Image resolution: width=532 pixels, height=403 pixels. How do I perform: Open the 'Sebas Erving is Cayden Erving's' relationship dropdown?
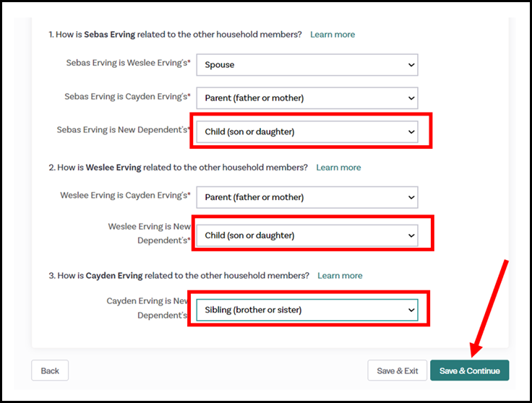(298, 98)
